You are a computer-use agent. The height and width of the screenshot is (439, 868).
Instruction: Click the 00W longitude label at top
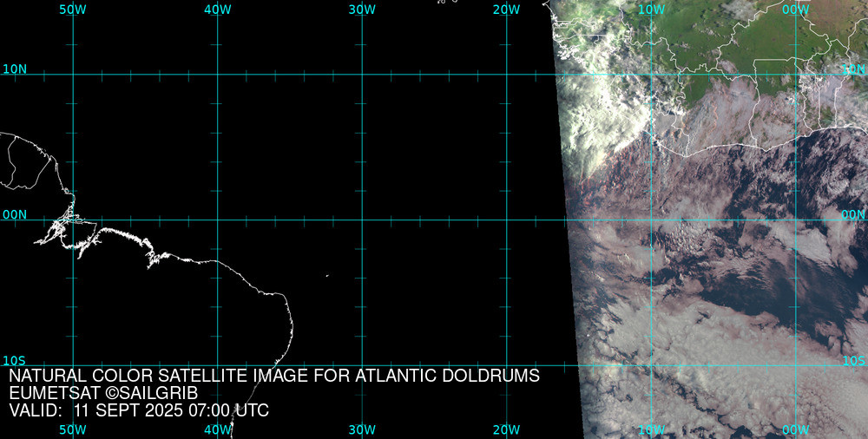pos(796,10)
